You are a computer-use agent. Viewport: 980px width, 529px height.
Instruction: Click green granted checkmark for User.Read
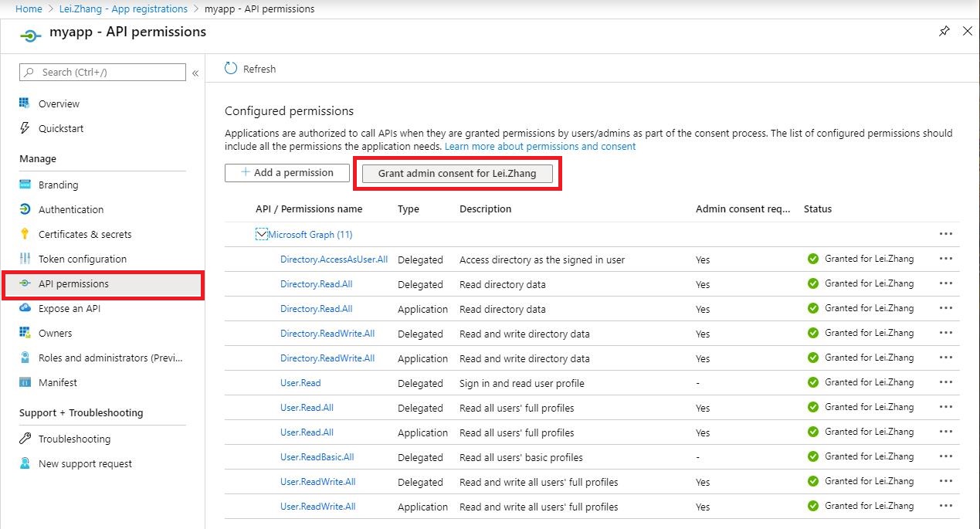(812, 382)
